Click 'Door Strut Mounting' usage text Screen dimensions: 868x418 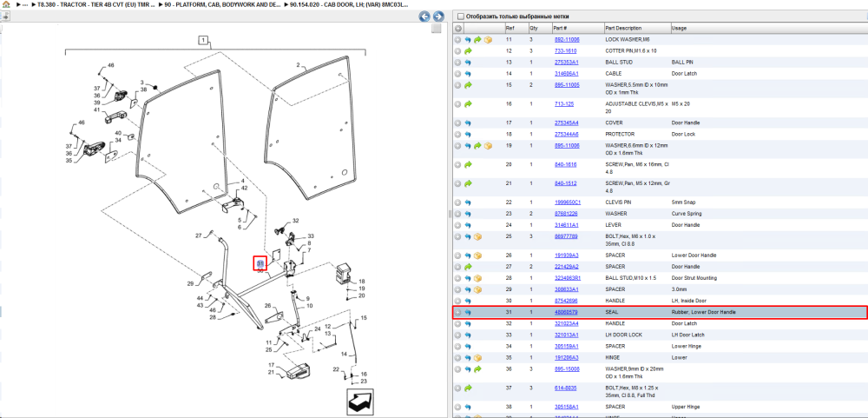694,278
